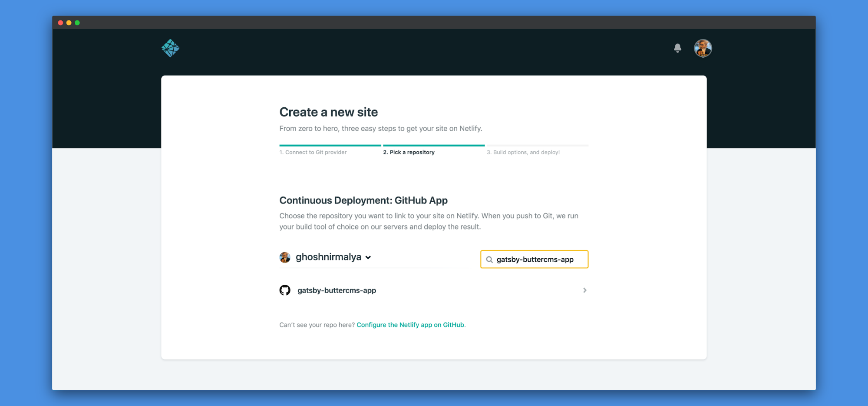Select step 3 Build options, and deploy!
The width and height of the screenshot is (868, 406).
[x=523, y=152]
